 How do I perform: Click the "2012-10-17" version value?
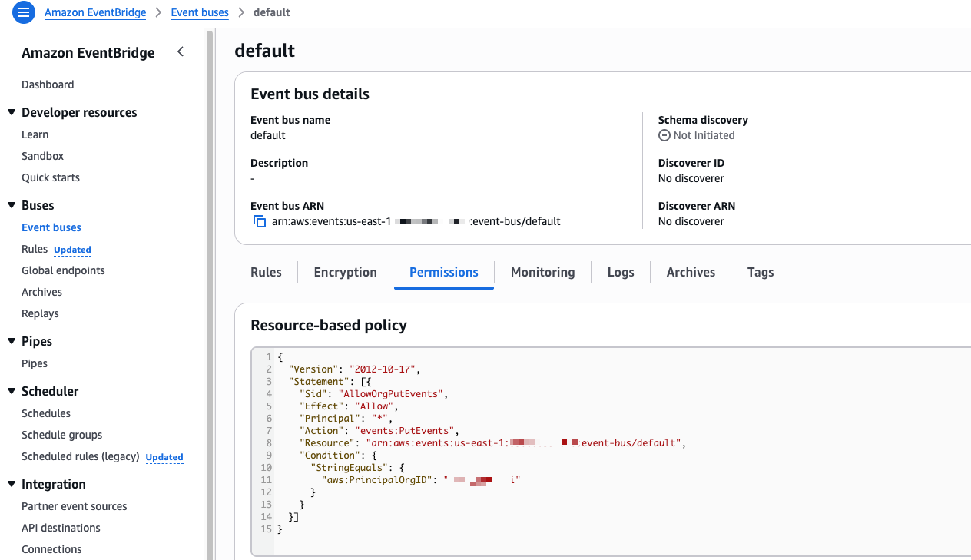click(x=382, y=369)
